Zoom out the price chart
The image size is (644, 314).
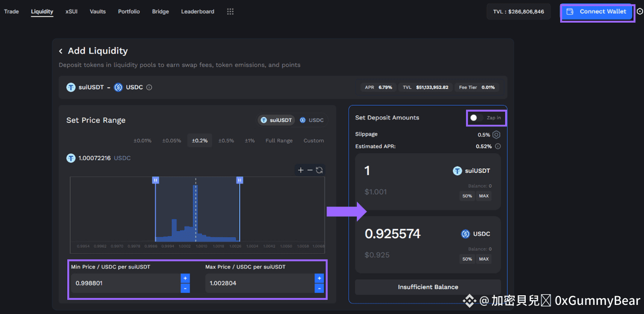[x=310, y=170]
